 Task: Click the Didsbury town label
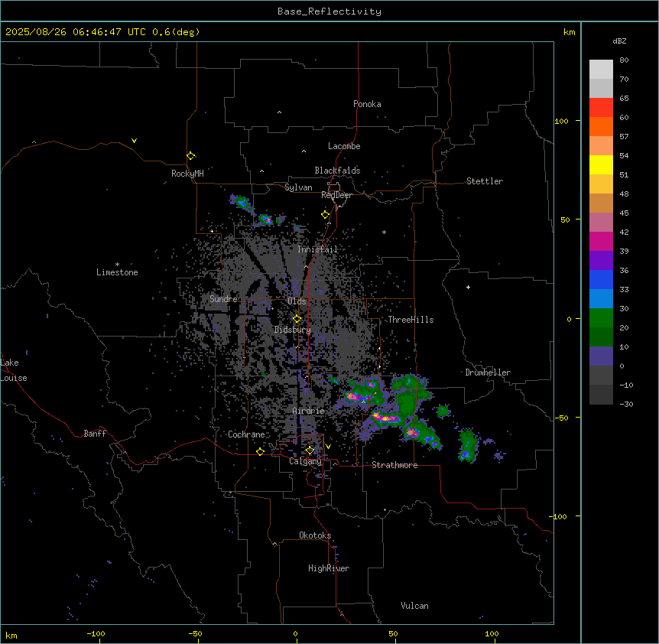click(293, 330)
